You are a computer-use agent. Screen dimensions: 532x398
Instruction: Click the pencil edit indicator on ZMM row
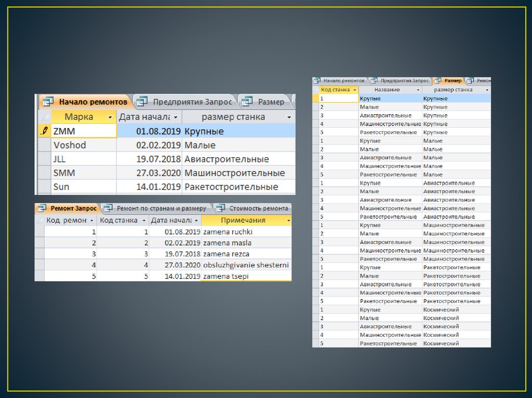[45, 131]
